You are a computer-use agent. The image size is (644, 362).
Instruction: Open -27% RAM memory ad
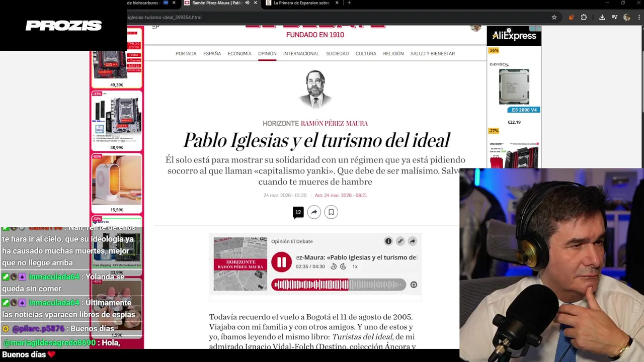514,148
